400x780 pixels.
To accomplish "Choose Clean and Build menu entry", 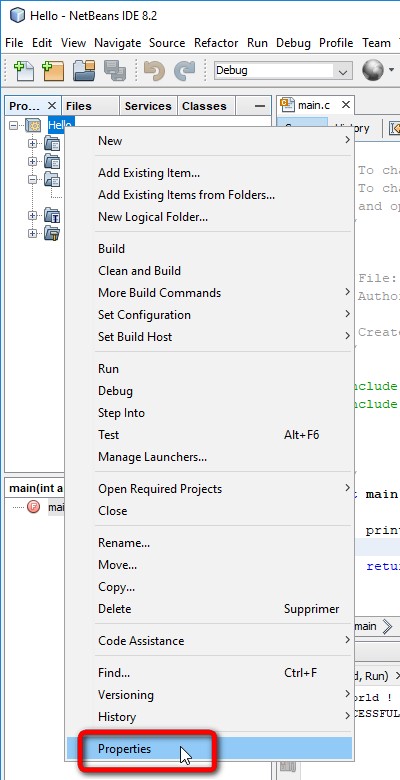I will [139, 271].
